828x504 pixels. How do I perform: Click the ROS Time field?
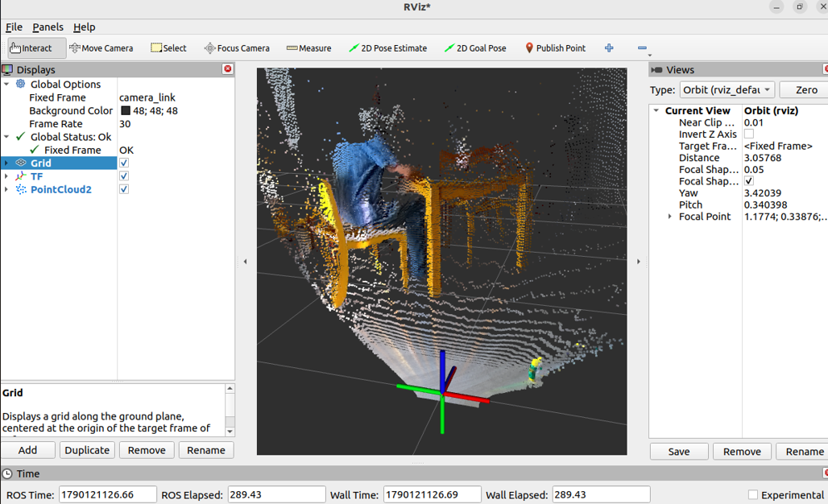[x=108, y=495]
